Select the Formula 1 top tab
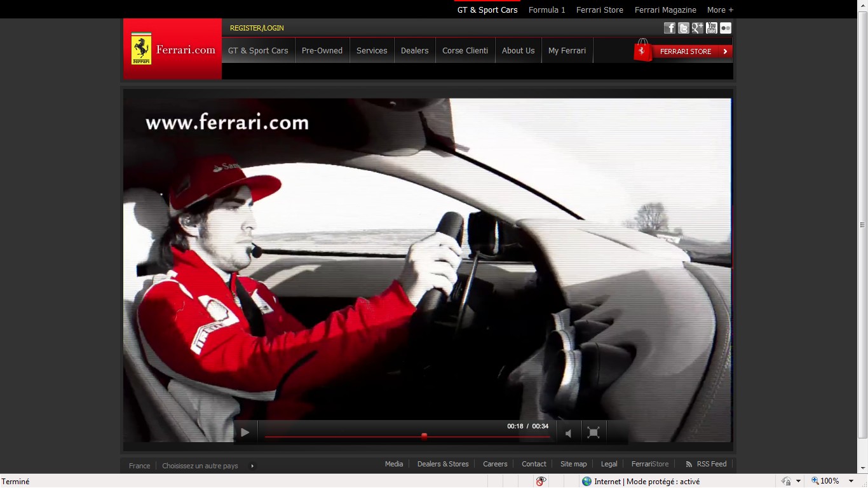868x488 pixels. click(x=546, y=10)
